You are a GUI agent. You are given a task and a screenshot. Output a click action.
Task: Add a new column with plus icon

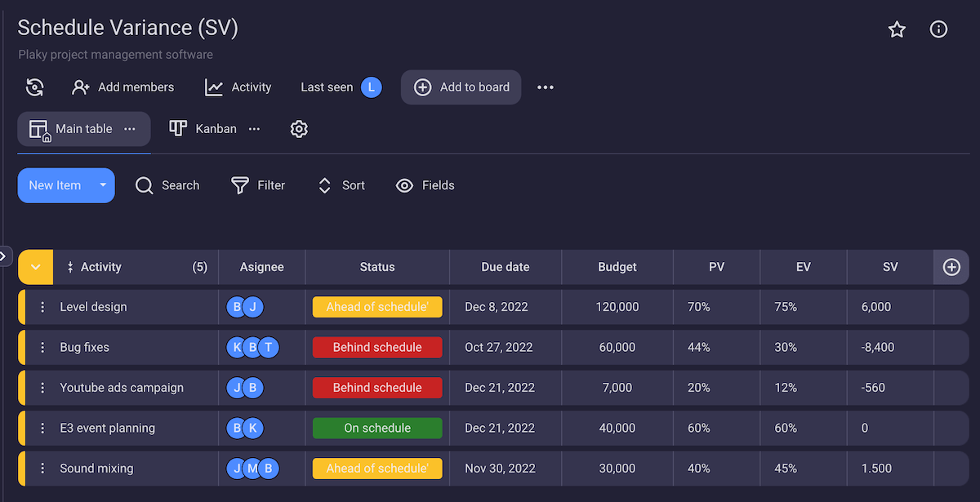click(x=951, y=267)
